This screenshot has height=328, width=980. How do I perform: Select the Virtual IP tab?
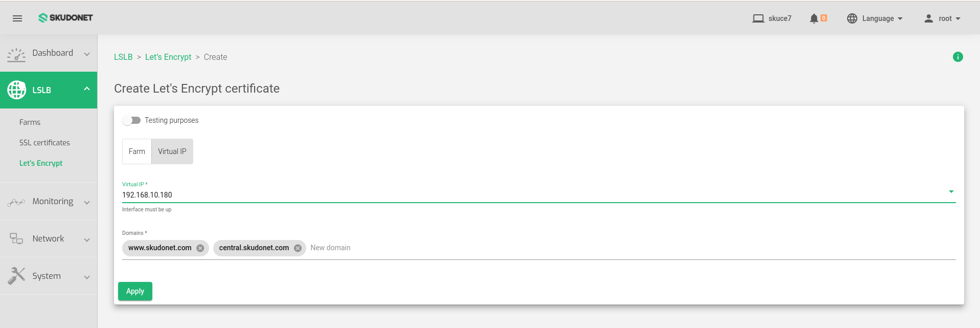(172, 151)
